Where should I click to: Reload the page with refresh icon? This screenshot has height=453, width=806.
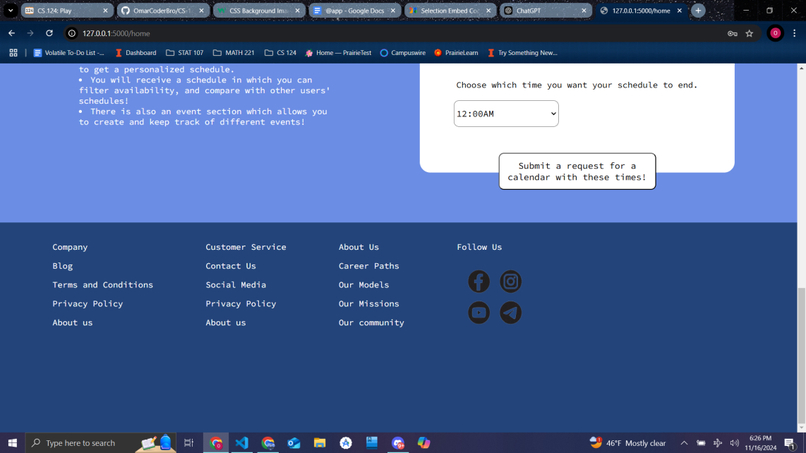point(49,33)
